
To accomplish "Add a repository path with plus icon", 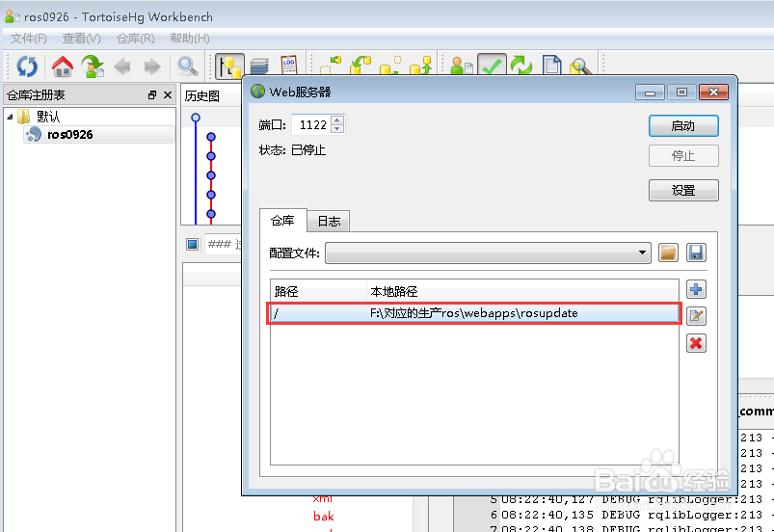I will coord(696,289).
